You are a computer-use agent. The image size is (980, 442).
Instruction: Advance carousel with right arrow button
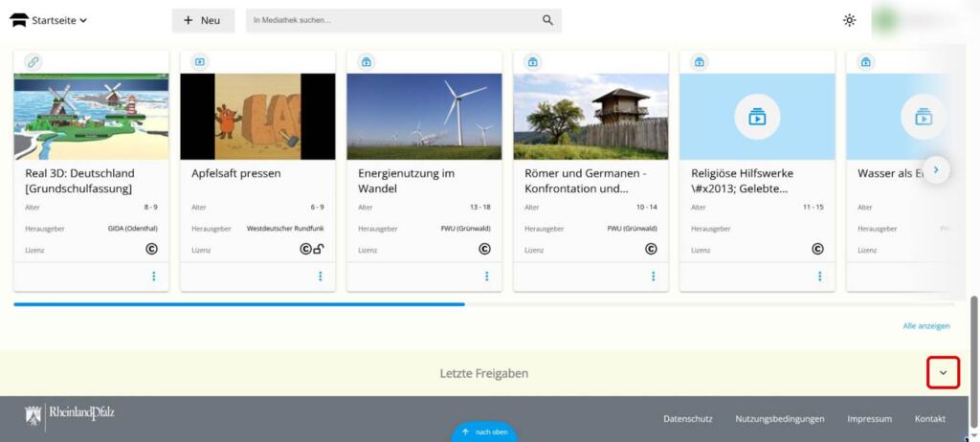936,170
